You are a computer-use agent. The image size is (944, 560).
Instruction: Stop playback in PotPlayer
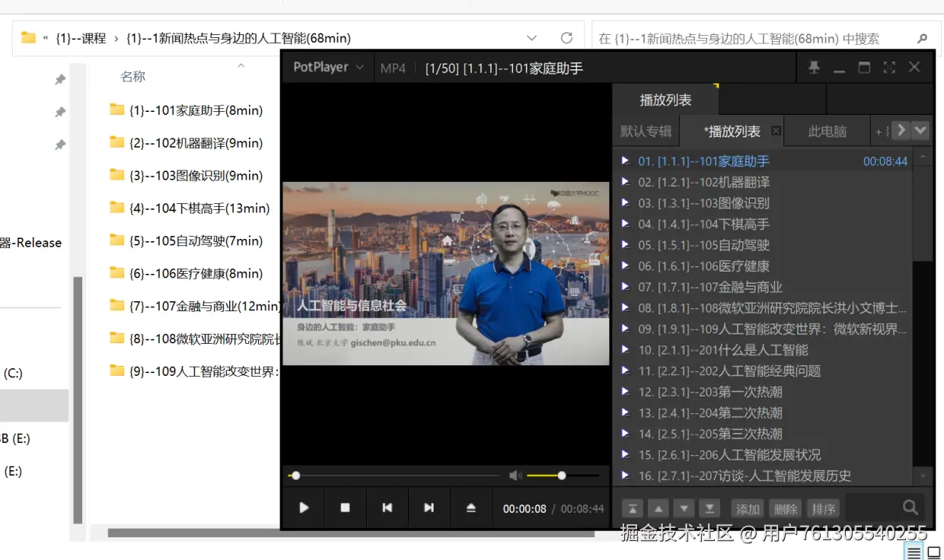(345, 508)
